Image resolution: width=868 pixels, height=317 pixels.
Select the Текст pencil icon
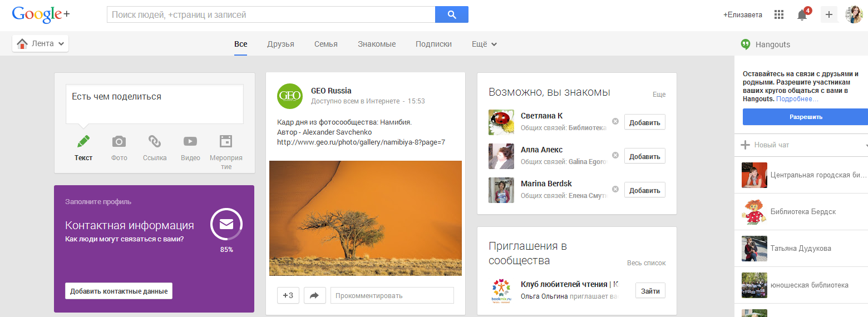[x=83, y=141]
